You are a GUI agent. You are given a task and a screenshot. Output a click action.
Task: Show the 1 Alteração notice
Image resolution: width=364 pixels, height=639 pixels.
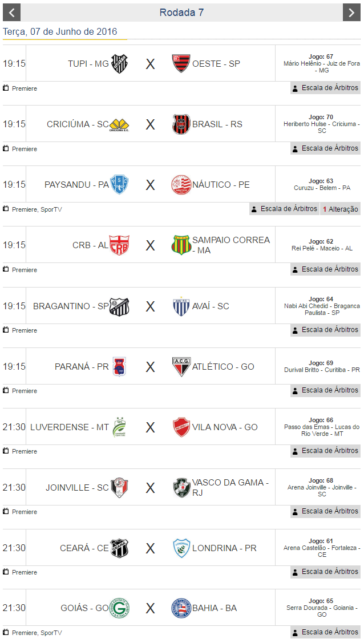(341, 209)
